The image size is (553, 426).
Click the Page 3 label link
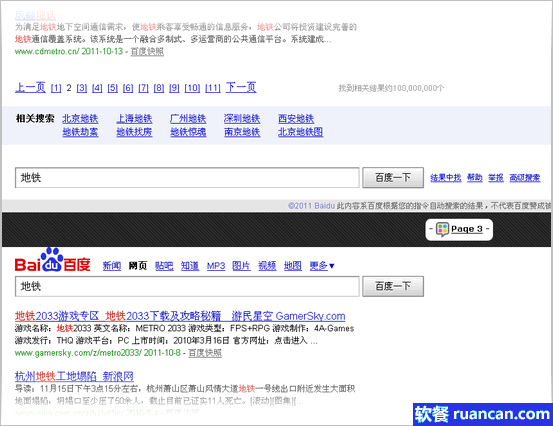tap(467, 229)
